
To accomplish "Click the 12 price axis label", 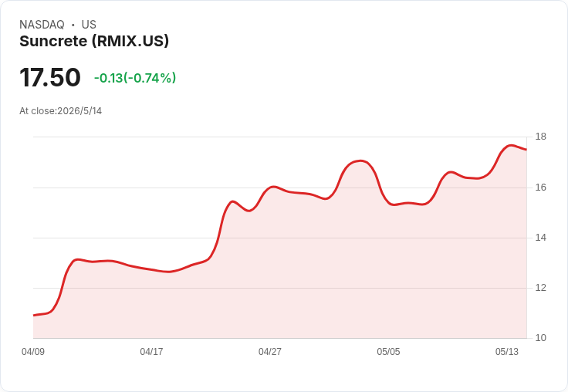I will coord(541,288).
